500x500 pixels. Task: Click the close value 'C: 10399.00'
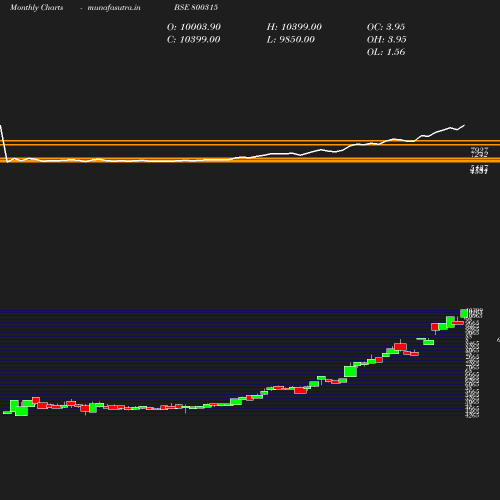click(x=193, y=40)
